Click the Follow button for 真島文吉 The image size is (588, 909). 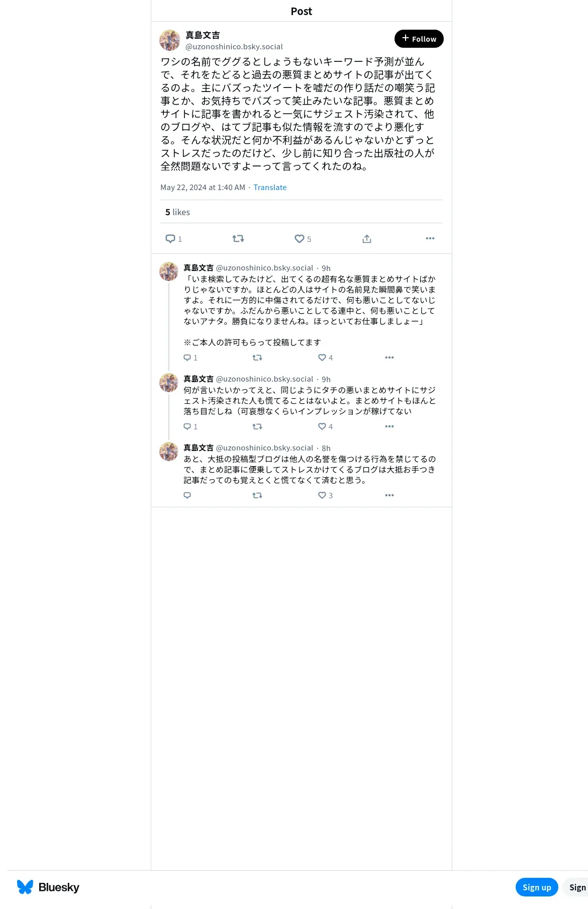[x=419, y=39]
